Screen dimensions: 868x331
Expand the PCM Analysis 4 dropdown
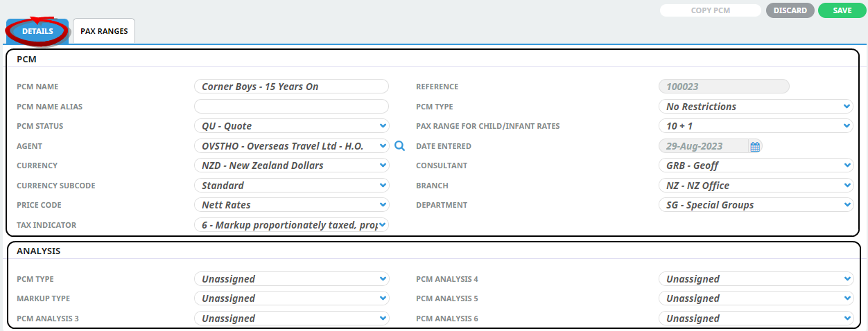755,279
